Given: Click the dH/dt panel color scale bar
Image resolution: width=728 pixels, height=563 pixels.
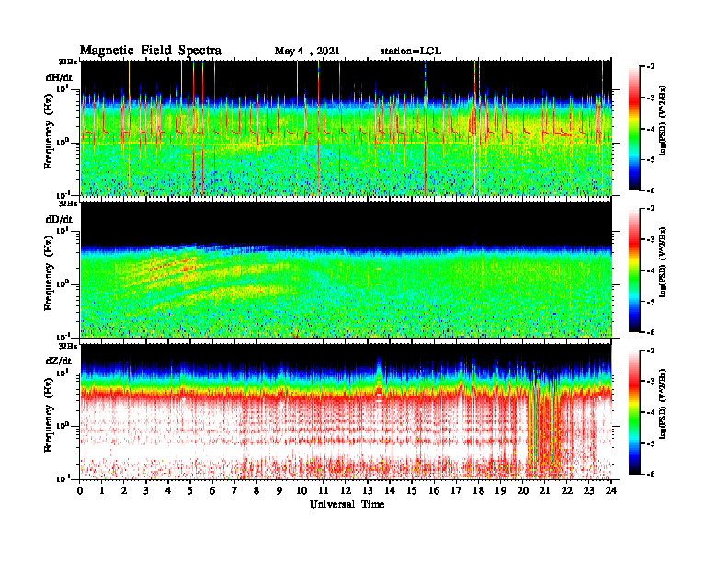Looking at the screenshot, I should click(634, 129).
